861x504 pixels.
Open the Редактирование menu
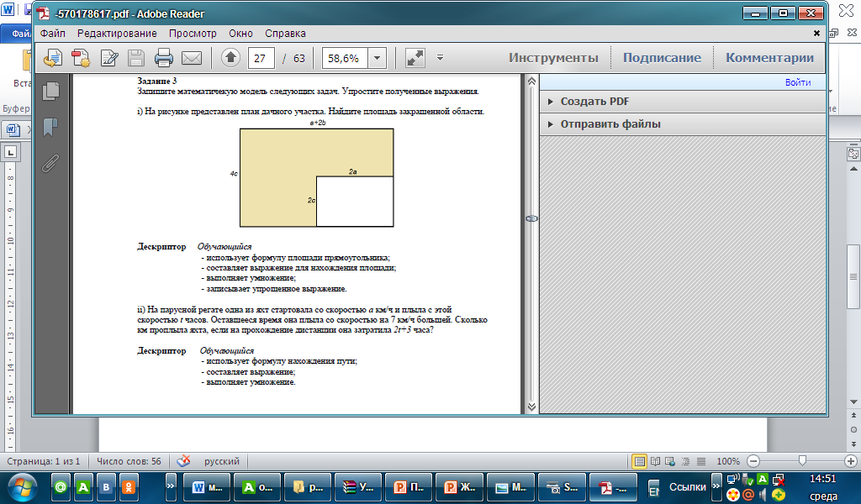[117, 34]
